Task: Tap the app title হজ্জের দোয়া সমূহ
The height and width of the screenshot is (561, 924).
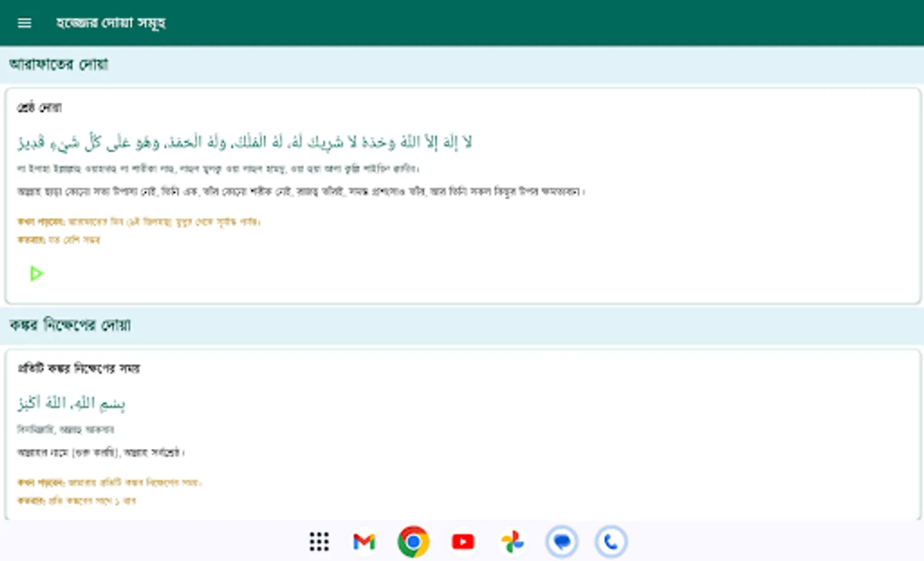Action: pyautogui.click(x=110, y=22)
